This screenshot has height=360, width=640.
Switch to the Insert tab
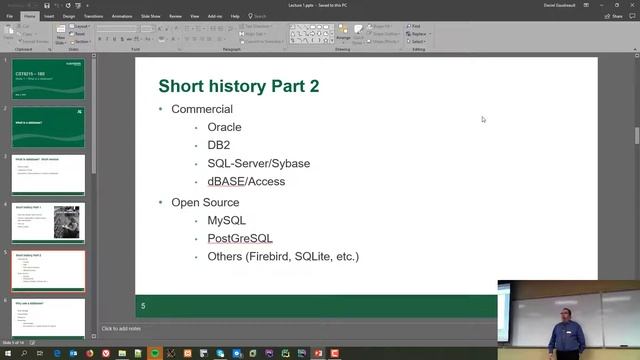coord(49,16)
